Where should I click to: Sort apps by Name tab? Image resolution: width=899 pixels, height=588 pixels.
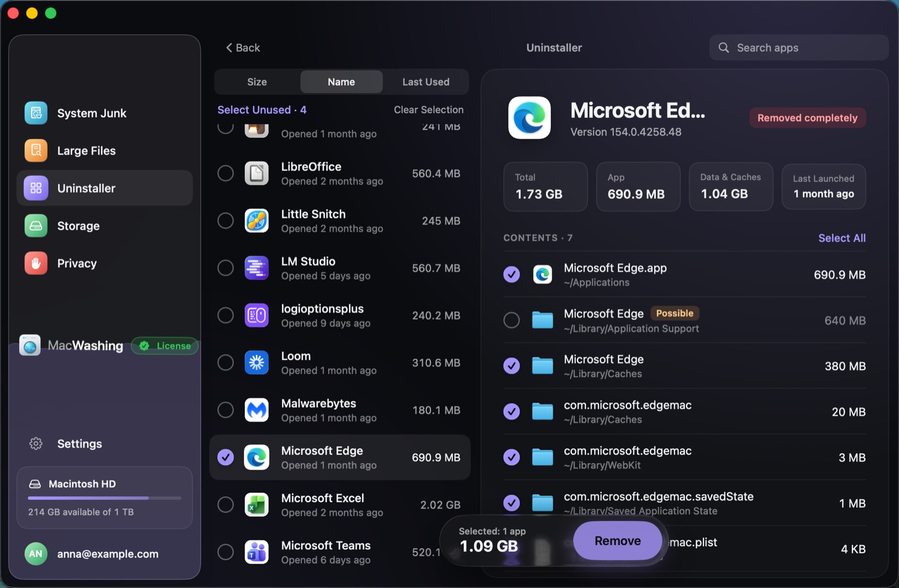tap(341, 82)
